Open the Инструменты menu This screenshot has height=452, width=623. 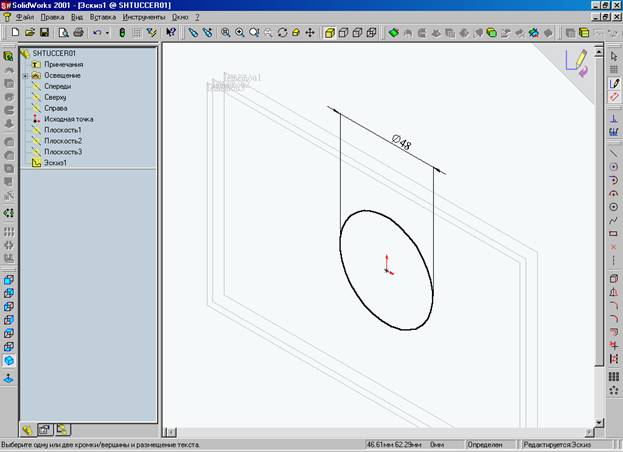[x=143, y=18]
